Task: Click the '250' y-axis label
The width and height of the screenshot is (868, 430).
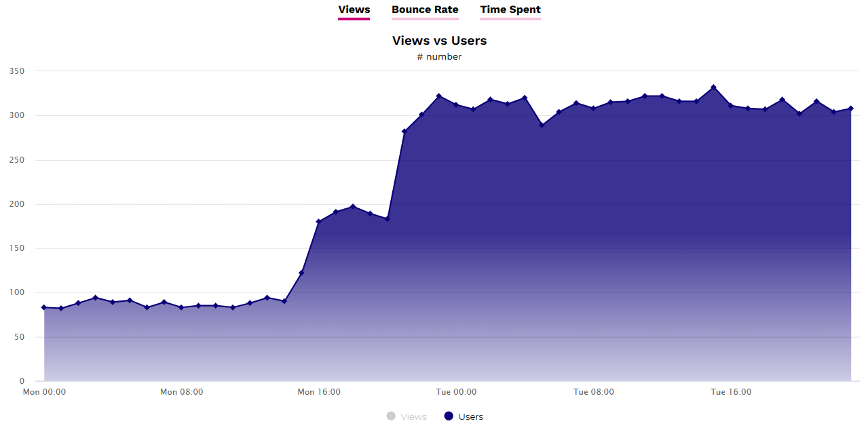Action: (x=17, y=160)
